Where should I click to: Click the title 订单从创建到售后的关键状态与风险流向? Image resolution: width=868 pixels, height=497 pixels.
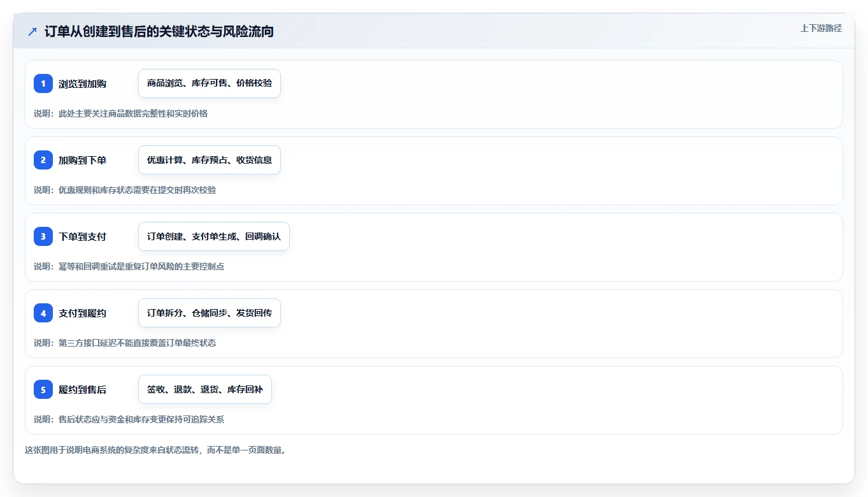(x=159, y=32)
